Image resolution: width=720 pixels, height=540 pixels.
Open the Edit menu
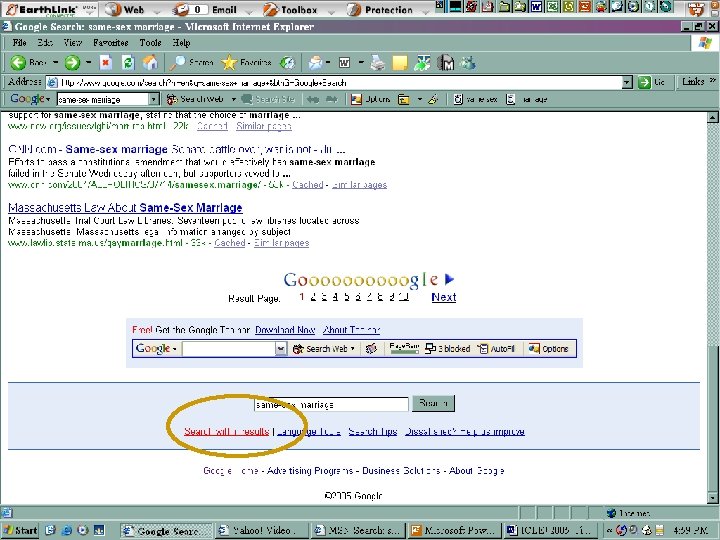pos(45,43)
